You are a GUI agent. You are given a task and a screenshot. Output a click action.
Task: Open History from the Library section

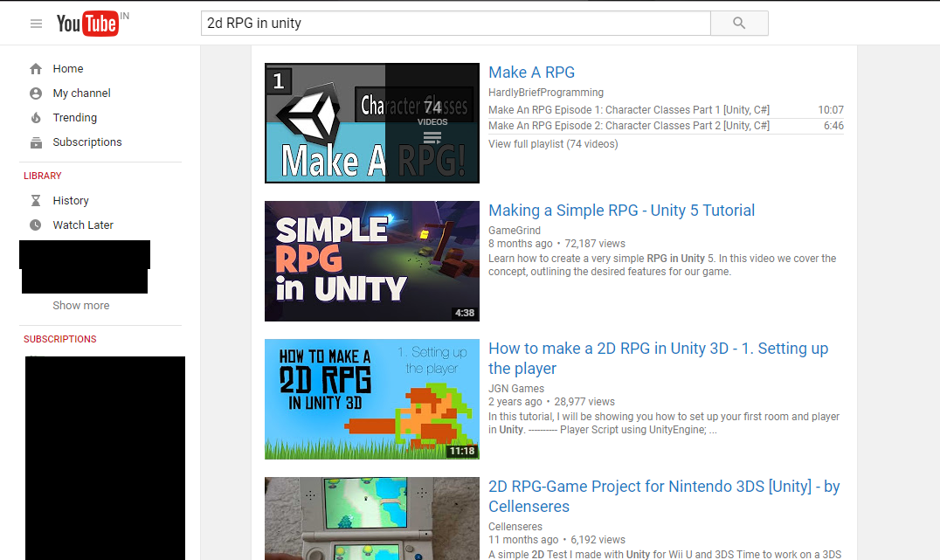pyautogui.click(x=71, y=200)
